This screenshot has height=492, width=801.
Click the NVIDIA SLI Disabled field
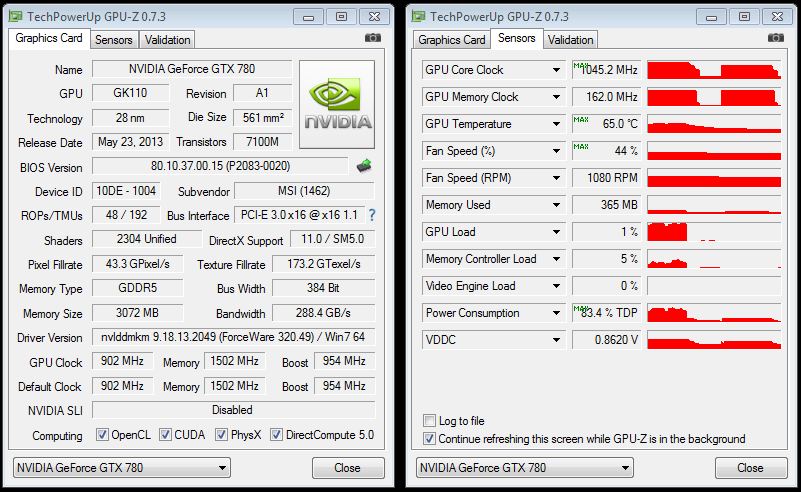coord(233,410)
